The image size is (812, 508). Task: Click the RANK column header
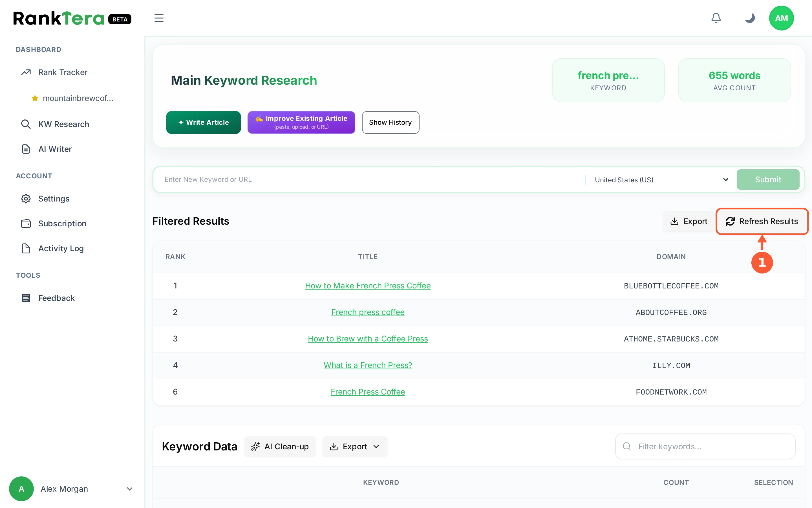click(175, 257)
